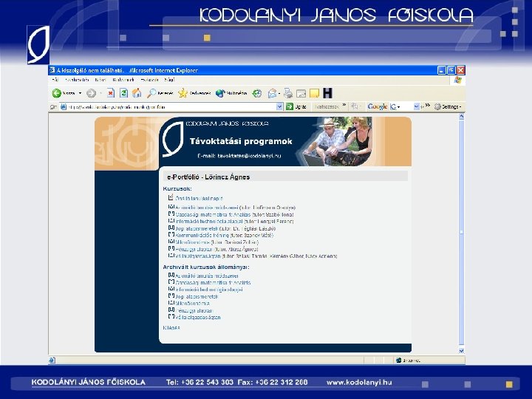Open the Kedvencek menu in the menu bar

tap(123, 80)
